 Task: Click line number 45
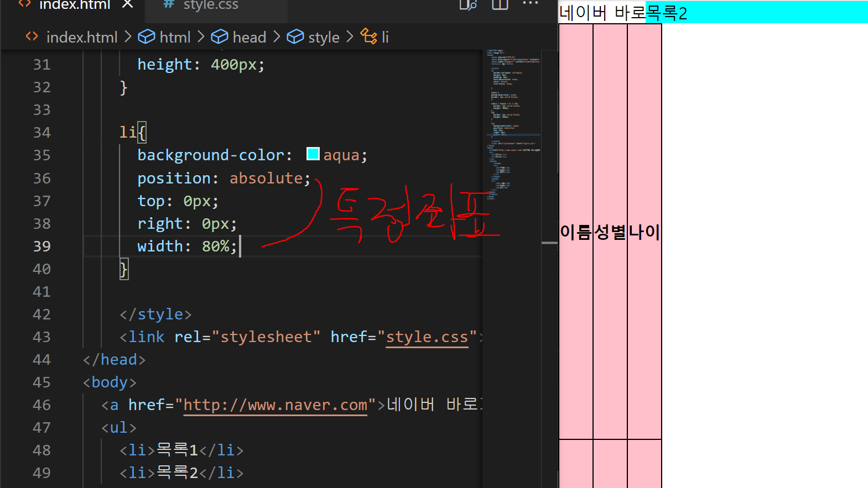[x=42, y=382]
